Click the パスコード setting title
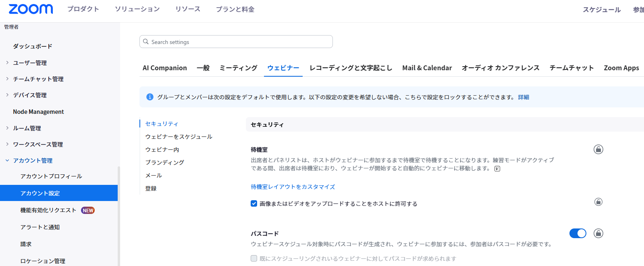Image resolution: width=644 pixels, height=266 pixels. coord(265,233)
